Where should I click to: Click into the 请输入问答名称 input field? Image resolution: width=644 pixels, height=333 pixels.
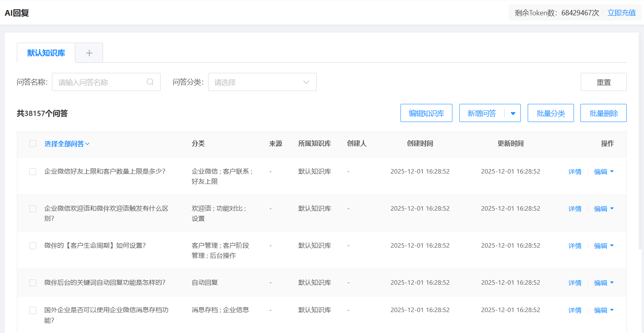101,82
